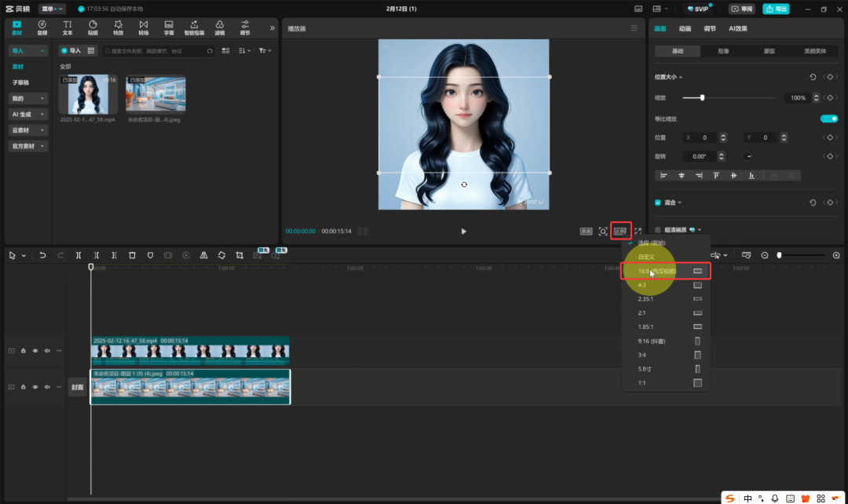Lock the jpeg image track
This screenshot has width=848, height=504.
tap(24, 387)
